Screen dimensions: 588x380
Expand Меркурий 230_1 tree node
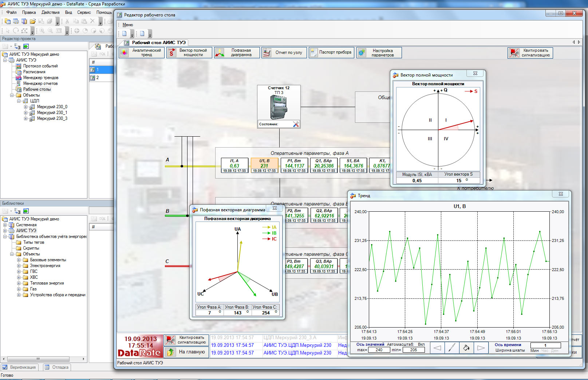[x=25, y=113]
